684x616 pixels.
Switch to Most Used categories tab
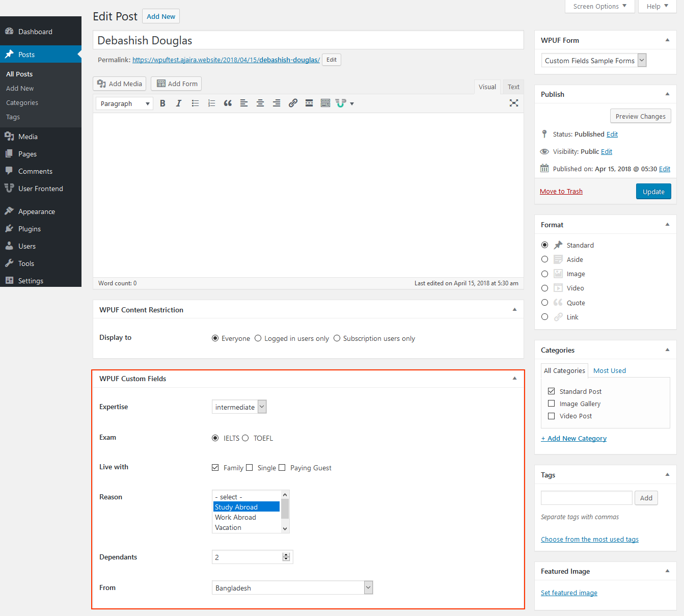tap(610, 371)
